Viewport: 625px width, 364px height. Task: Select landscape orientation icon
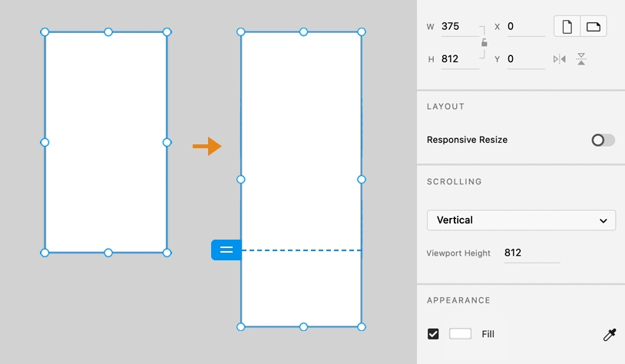coord(594,27)
